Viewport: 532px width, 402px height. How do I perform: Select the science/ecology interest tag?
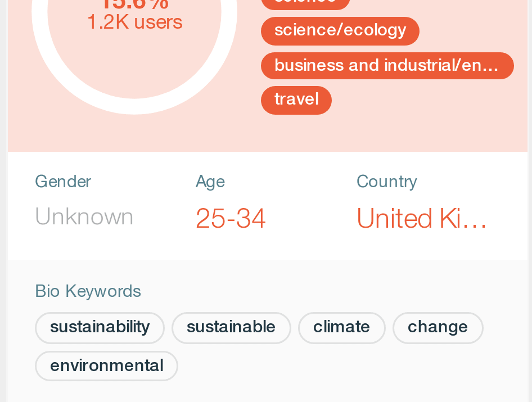[x=340, y=31]
